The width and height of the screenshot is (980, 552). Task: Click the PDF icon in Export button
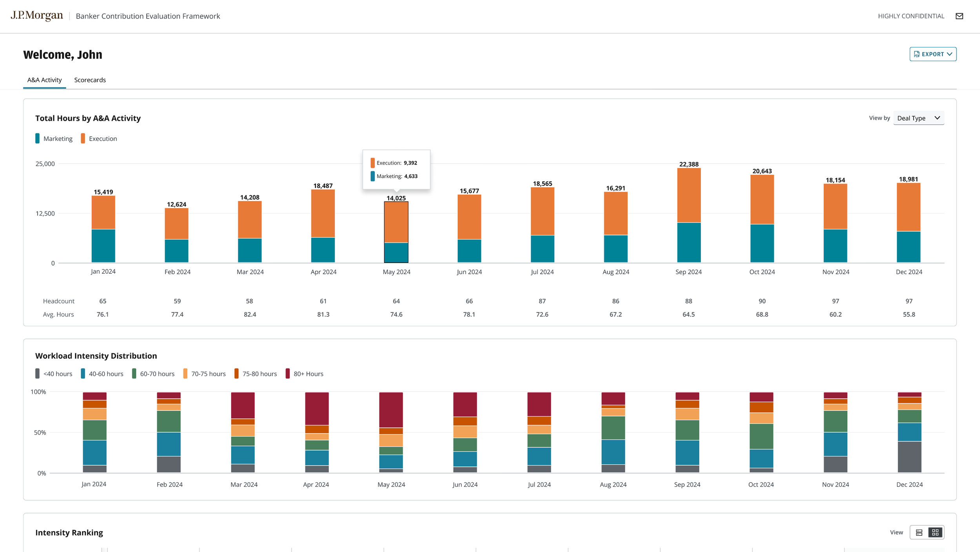(x=916, y=54)
